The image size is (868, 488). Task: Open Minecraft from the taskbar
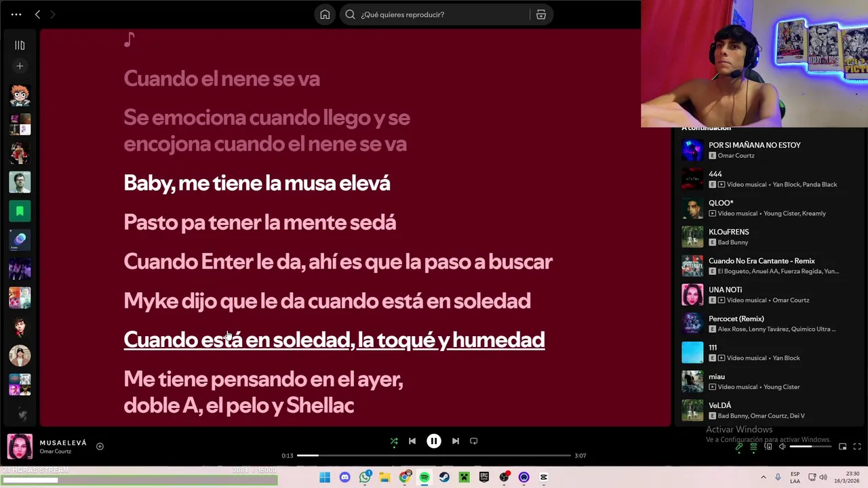(x=464, y=477)
